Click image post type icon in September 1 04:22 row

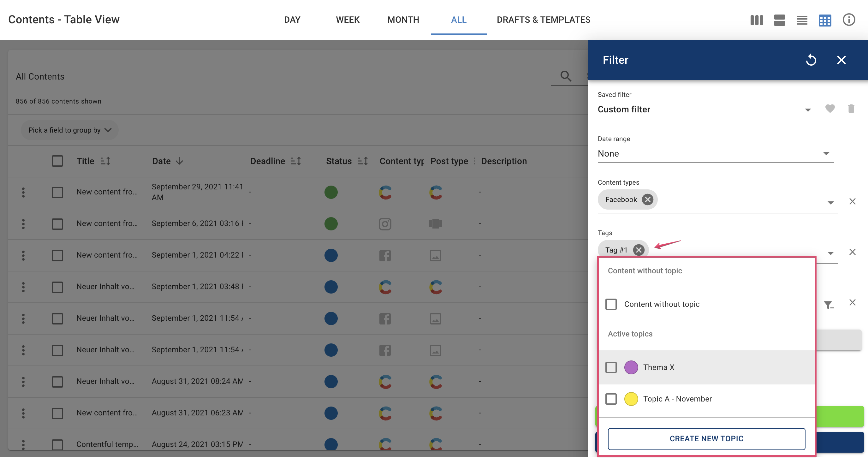coord(435,255)
